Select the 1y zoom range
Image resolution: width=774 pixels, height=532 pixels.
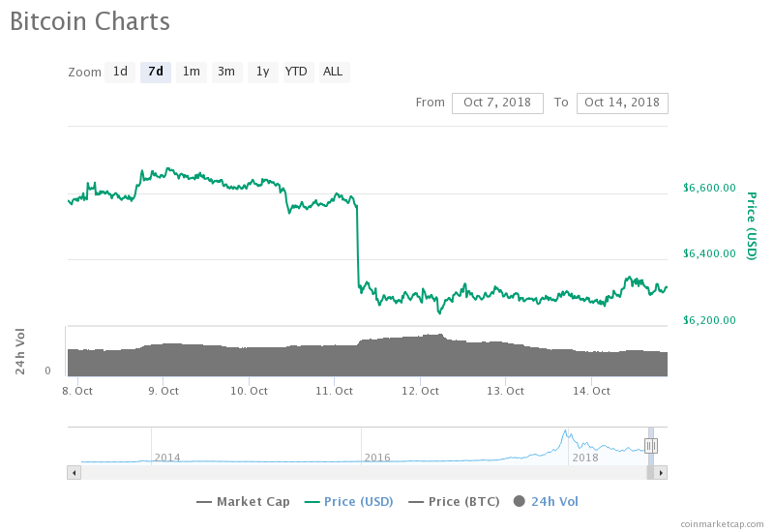click(x=262, y=72)
